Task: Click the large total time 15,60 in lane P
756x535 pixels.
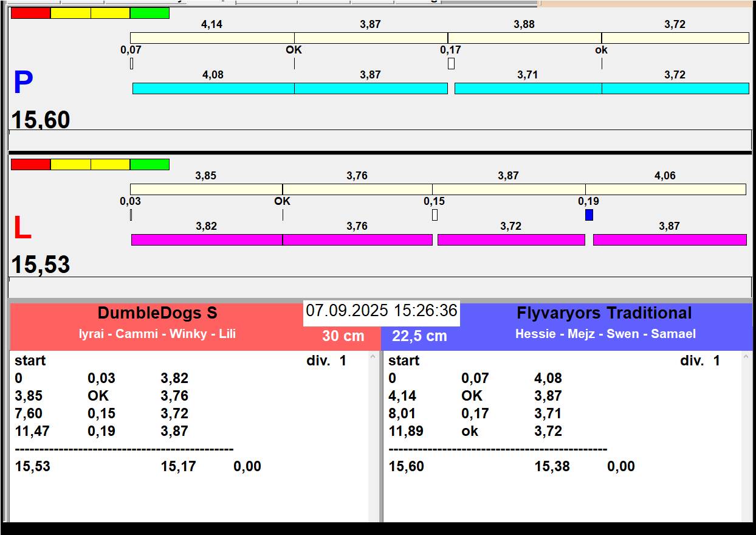Action: 41,120
